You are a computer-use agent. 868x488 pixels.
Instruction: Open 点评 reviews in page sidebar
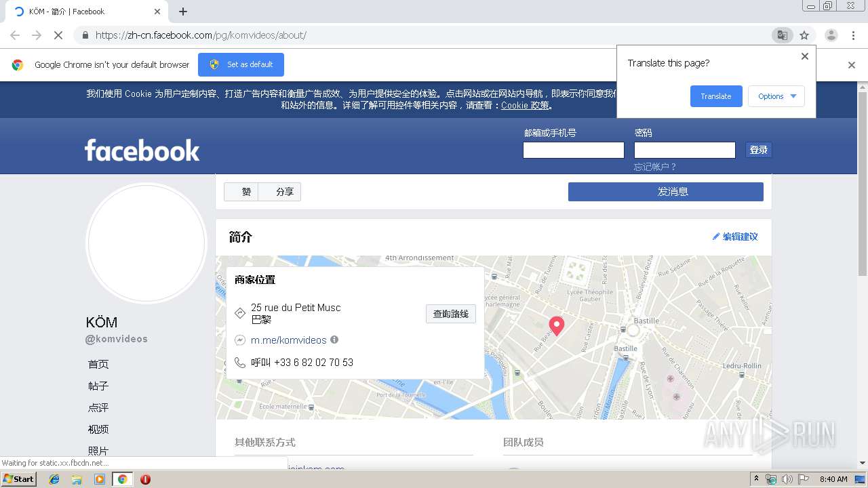coord(98,407)
